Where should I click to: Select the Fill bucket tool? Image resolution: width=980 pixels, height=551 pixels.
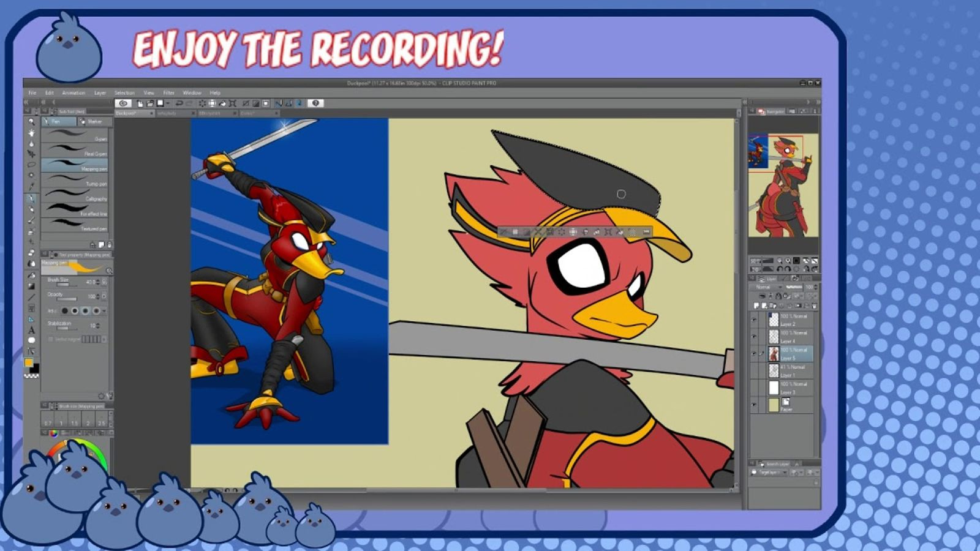click(31, 275)
